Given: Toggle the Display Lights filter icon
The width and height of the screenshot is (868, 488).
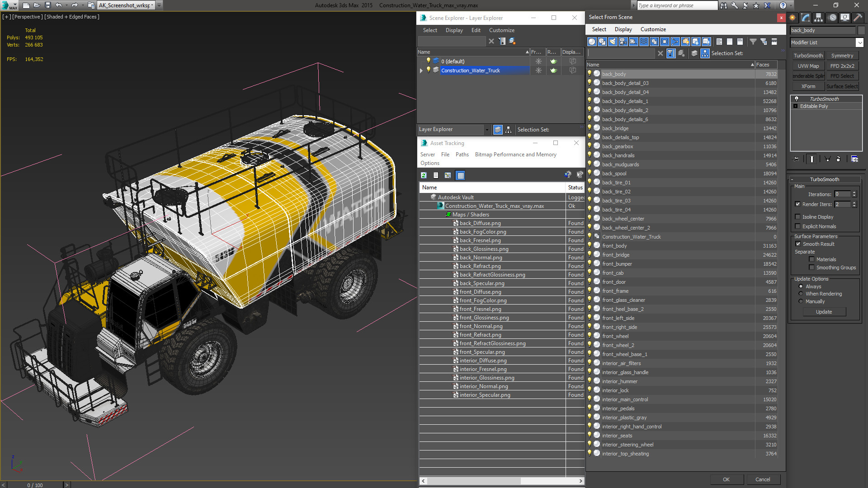Looking at the screenshot, I should coord(613,42).
